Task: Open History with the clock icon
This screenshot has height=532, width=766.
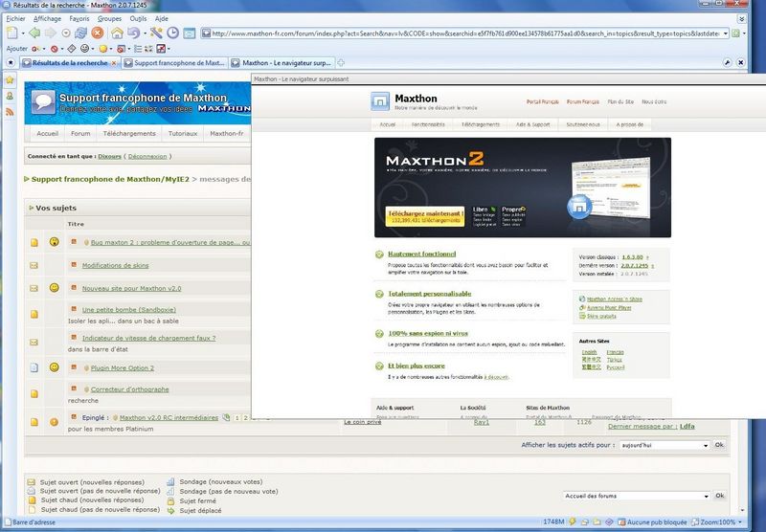Action: [173, 33]
